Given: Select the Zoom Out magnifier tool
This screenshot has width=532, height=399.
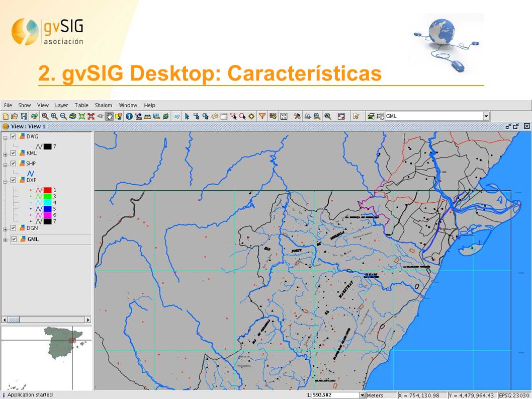Looking at the screenshot, I should [63, 116].
